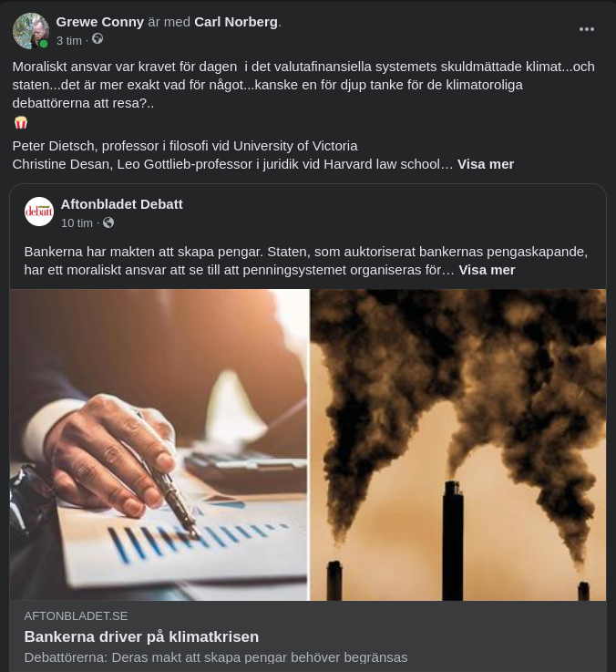Click the '3 tim' post timestamp

click(69, 40)
